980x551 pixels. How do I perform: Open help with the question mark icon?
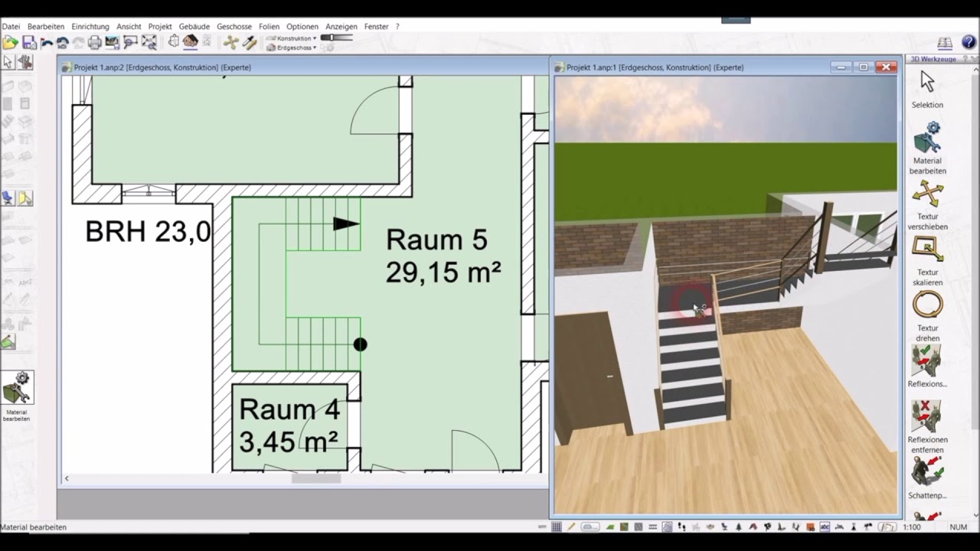coord(969,42)
